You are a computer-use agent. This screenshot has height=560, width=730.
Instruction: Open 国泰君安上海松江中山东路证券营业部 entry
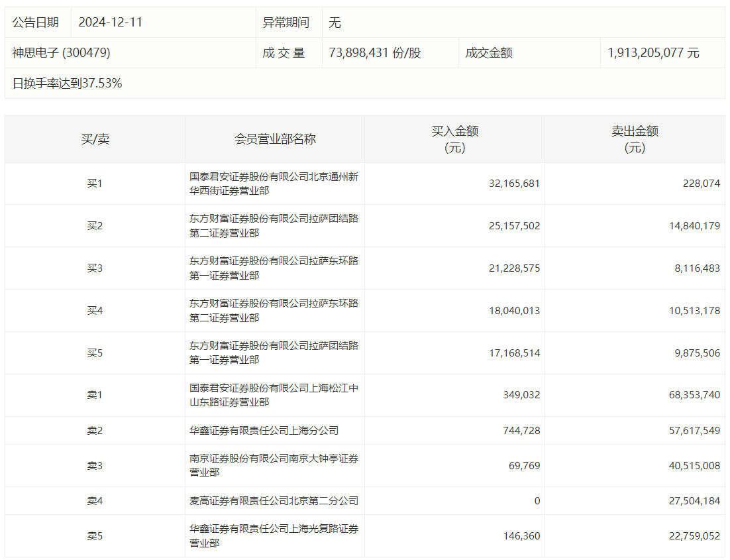pos(274,395)
